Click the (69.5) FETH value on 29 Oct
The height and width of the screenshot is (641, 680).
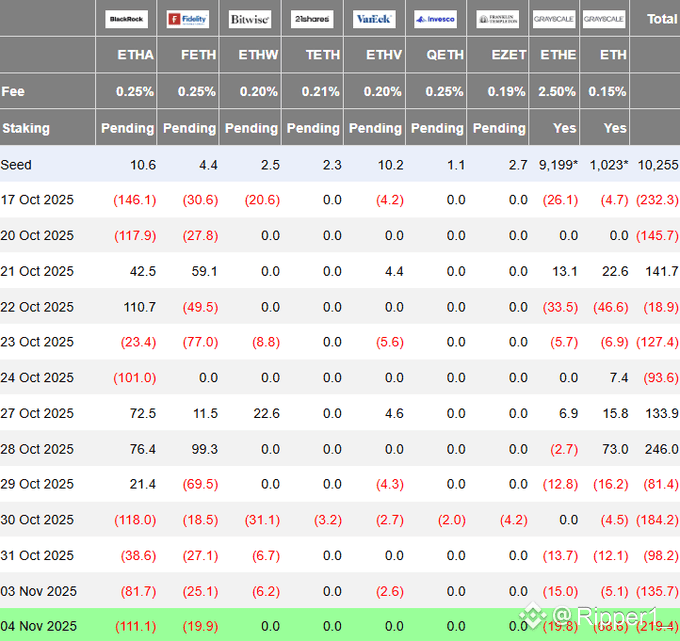200,484
